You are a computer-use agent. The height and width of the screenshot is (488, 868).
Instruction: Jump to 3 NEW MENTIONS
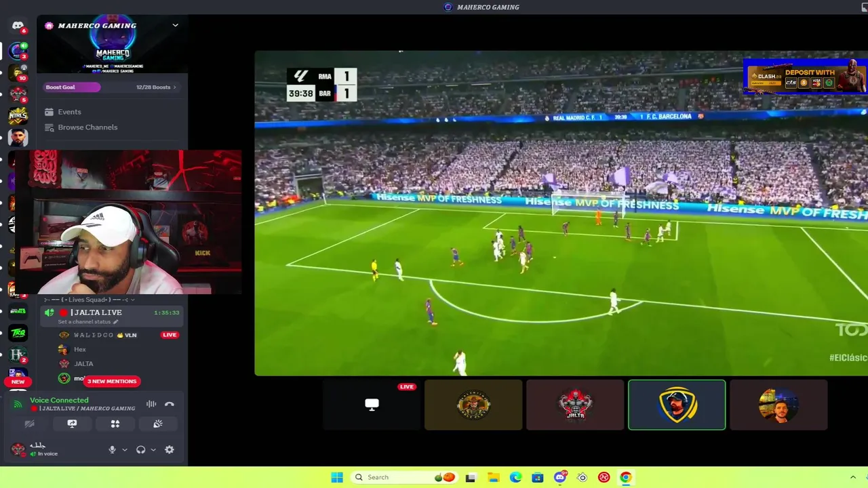pos(112,382)
